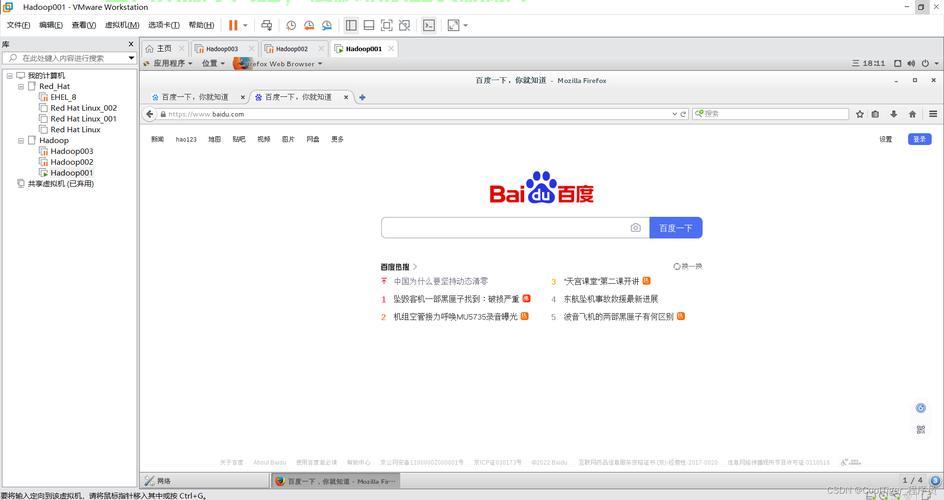
Task: Click the blue 登录 login button
Action: 919,139
